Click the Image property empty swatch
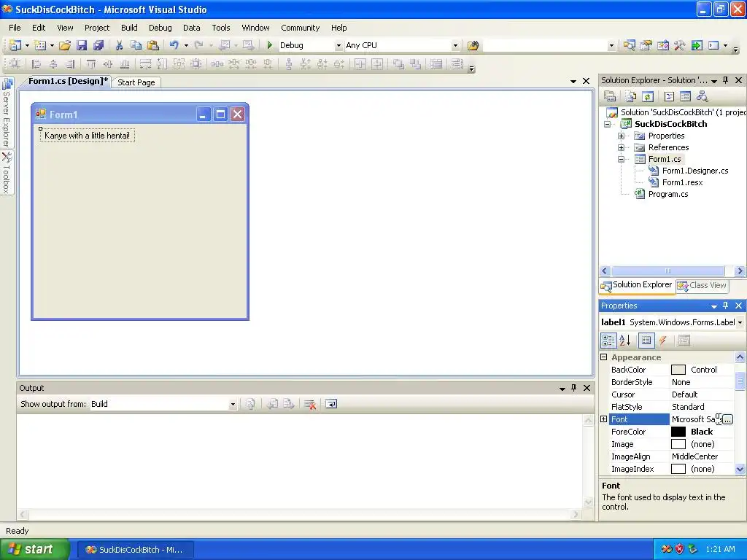 click(678, 444)
